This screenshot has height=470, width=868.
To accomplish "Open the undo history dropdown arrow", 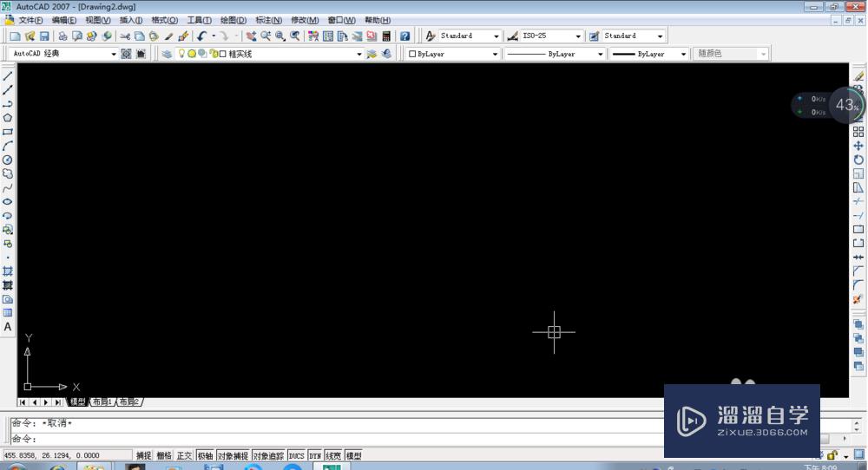I will 214,36.
